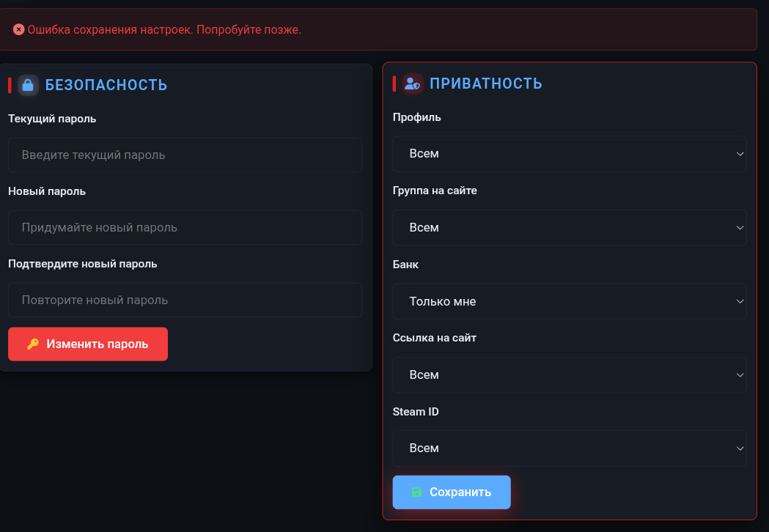Open the Банк dropdown set to Только мне
Image resolution: width=769 pixels, height=532 pixels.
570,301
